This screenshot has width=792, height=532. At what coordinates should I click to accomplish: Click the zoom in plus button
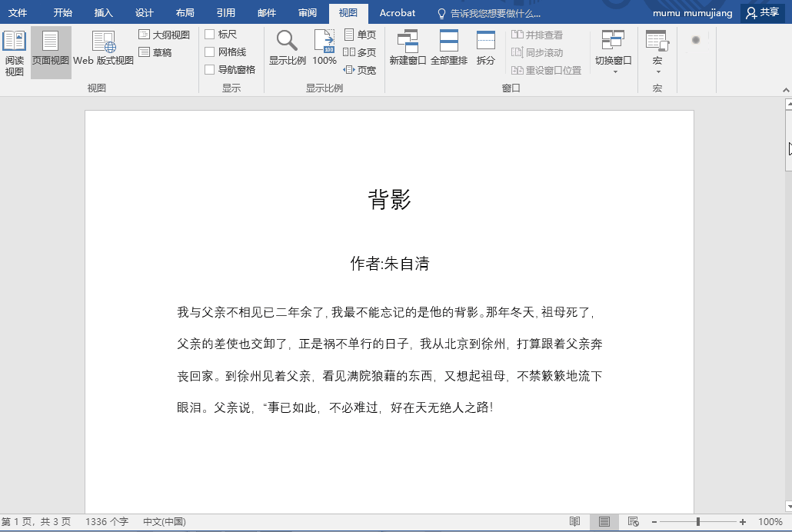pos(743,522)
